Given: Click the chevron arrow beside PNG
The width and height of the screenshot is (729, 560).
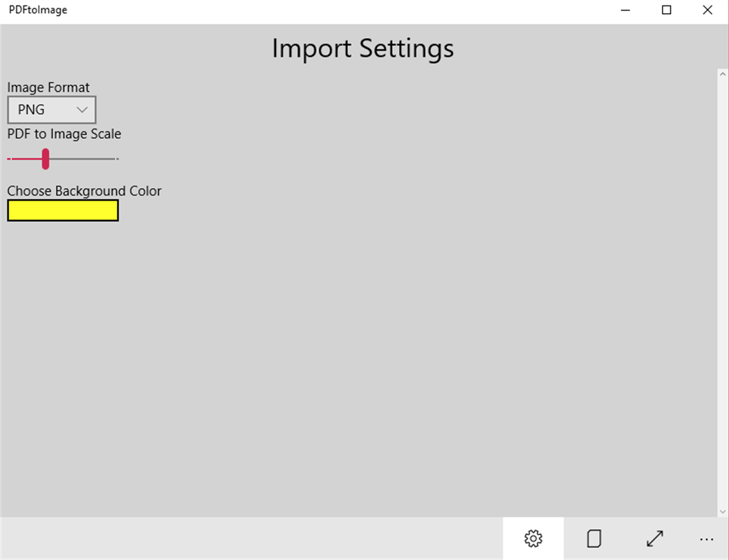Looking at the screenshot, I should (82, 110).
